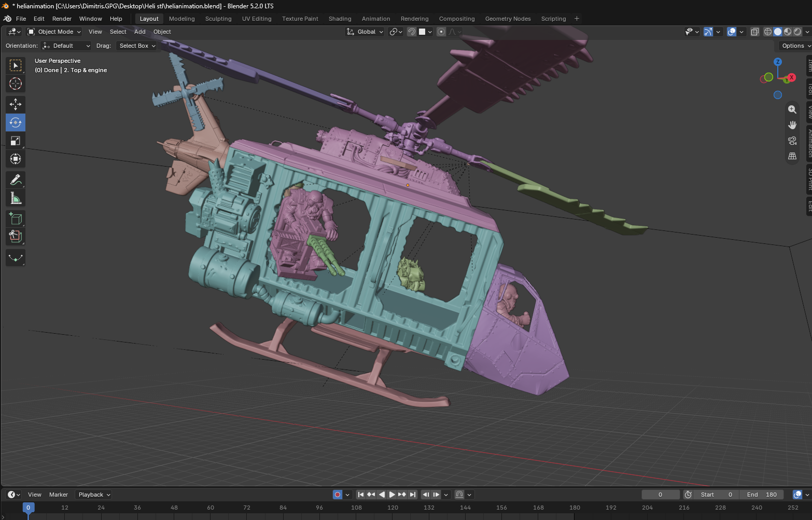Toggle snapping magnet in the header
The image size is (812, 520).
pos(411,32)
